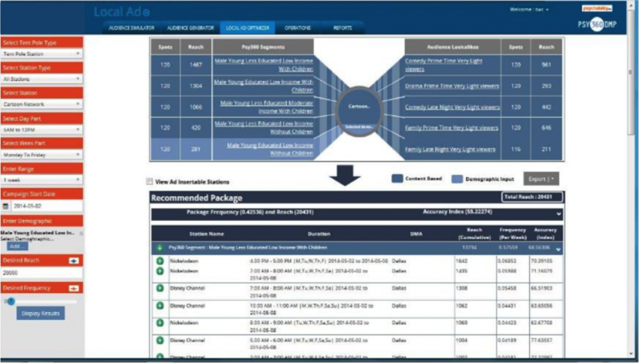The image size is (644, 363).
Task: Click the Total Reach : 20431 box
Action: point(532,197)
